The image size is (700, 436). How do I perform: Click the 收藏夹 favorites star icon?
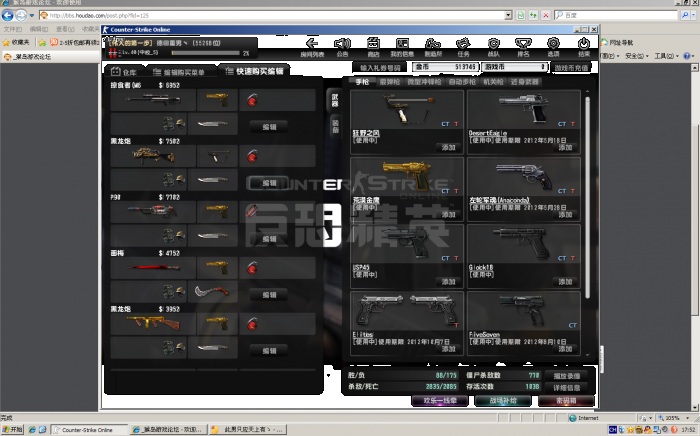pos(6,42)
